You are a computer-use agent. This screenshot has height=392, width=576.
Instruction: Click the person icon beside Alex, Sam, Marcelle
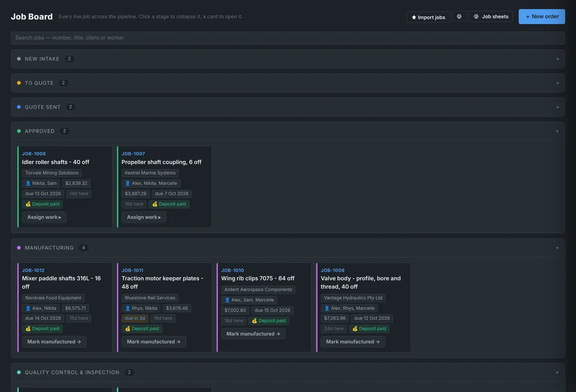227,300
